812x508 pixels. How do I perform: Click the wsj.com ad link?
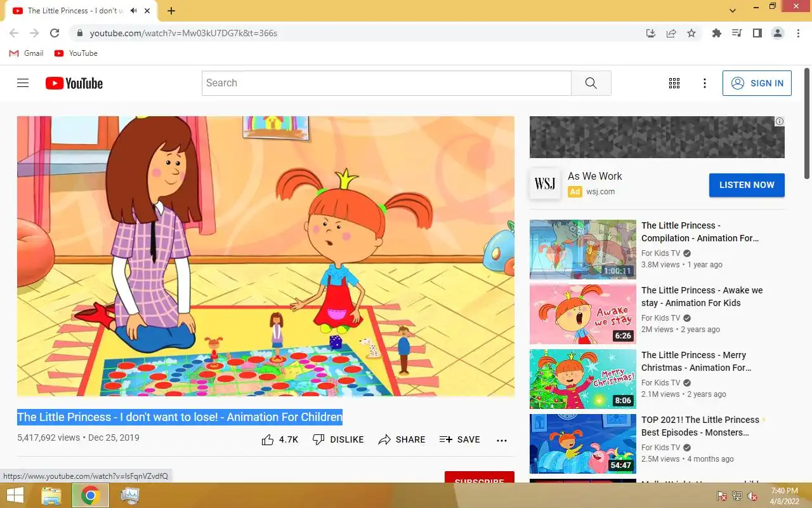pyautogui.click(x=600, y=192)
